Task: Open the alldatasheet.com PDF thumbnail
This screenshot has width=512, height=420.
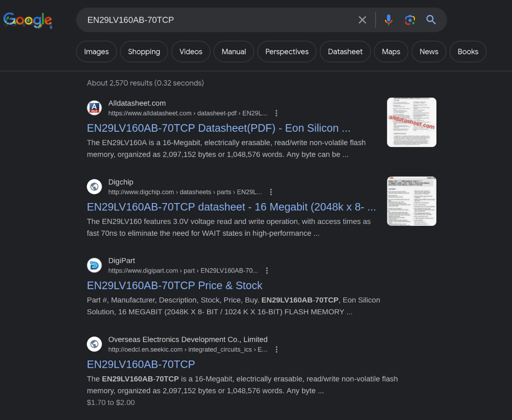Action: click(411, 122)
